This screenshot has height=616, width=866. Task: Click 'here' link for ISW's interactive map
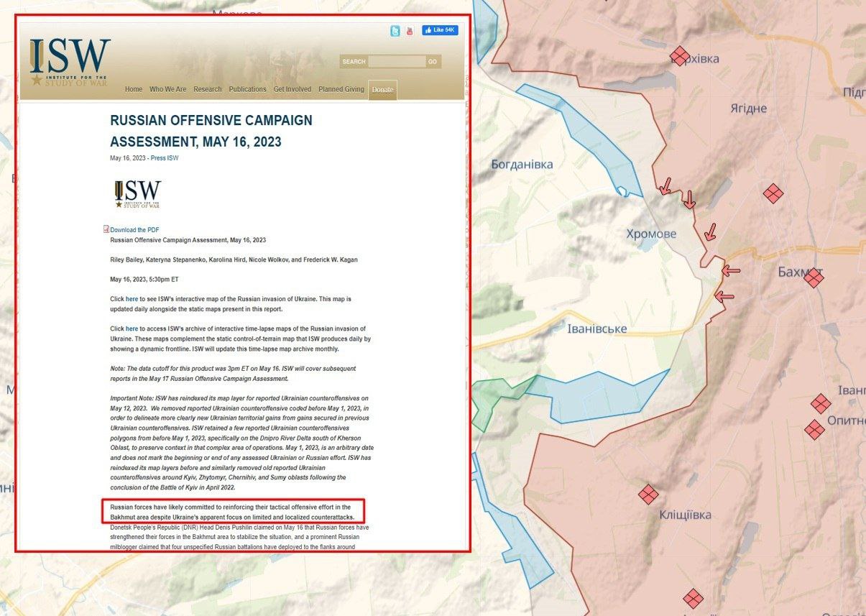(132, 298)
